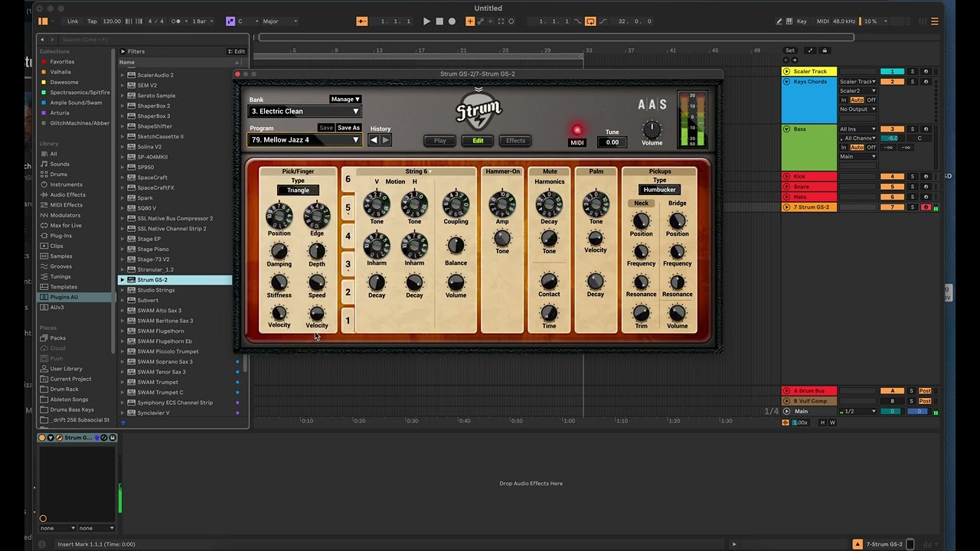Viewport: 980px width, 551px height.
Task: Turn off the Strum GS-2 device activator
Action: click(43, 438)
